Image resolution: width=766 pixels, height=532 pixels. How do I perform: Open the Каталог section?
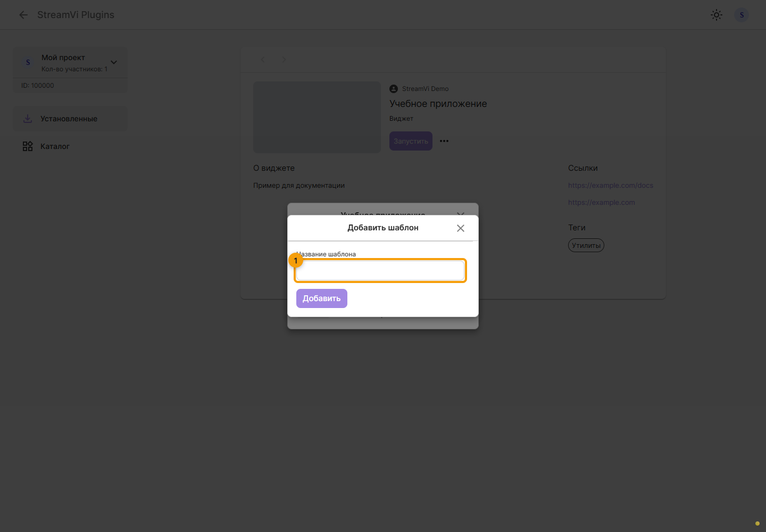tap(70, 146)
